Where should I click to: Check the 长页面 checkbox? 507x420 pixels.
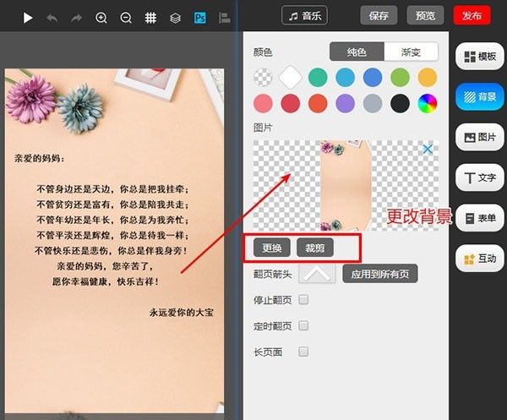pos(303,352)
